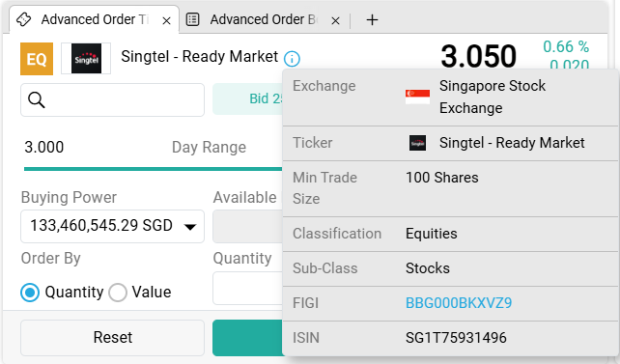Click the magnifier icon in search box
The image size is (620, 364).
click(x=37, y=100)
